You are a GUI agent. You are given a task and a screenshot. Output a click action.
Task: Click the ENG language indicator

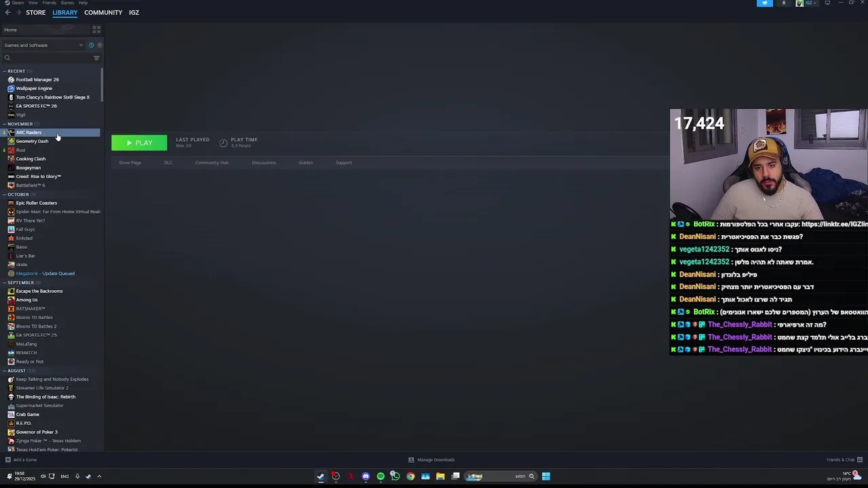point(64,476)
